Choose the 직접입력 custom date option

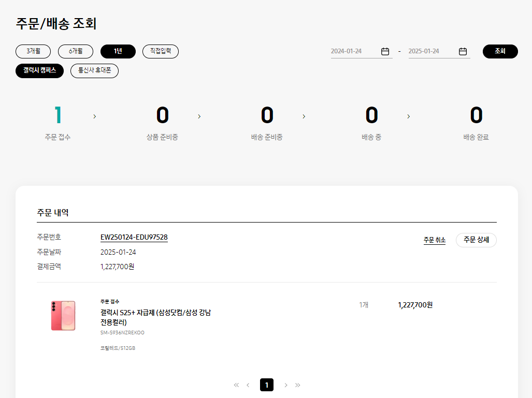[161, 51]
